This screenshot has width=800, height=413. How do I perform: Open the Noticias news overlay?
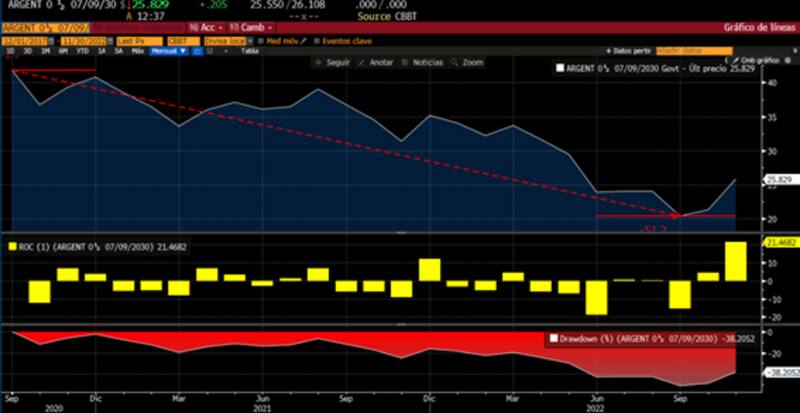[423, 62]
